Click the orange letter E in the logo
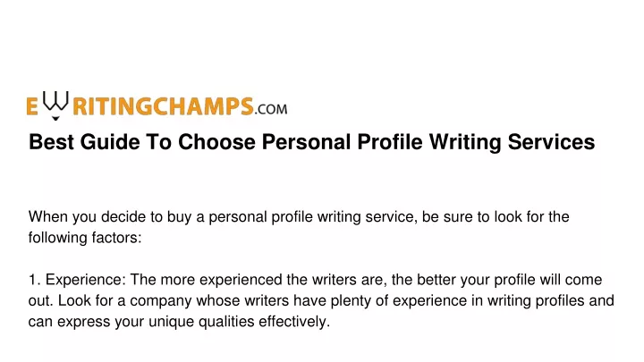Image resolution: width=644 pixels, height=362 pixels. [x=32, y=106]
